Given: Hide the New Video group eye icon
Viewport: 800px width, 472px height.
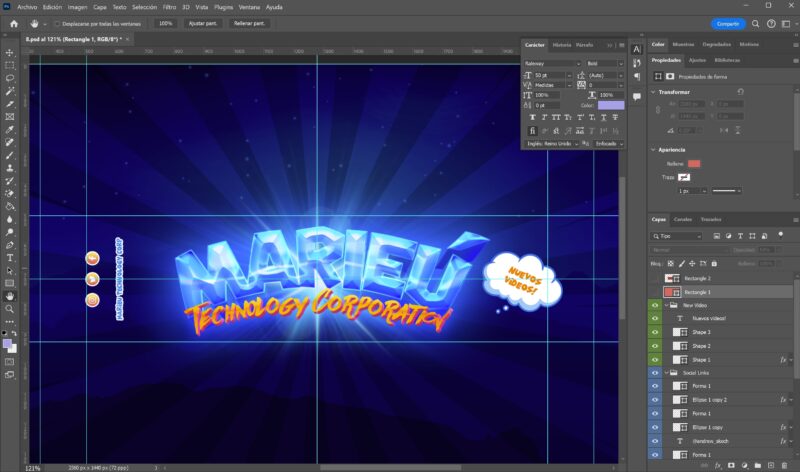Looking at the screenshot, I should click(x=655, y=305).
